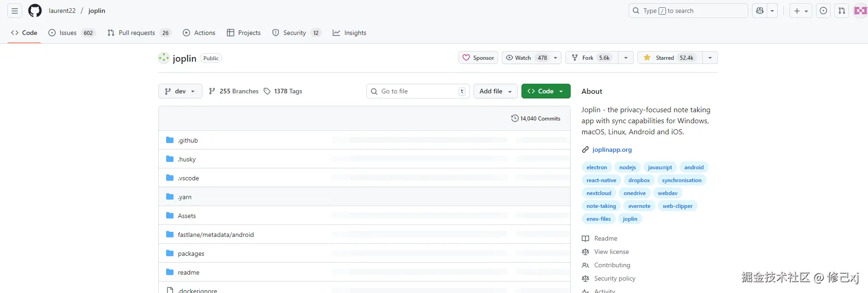Click the nodejs topic tag
Screen dimensions: 868x293
pos(627,167)
